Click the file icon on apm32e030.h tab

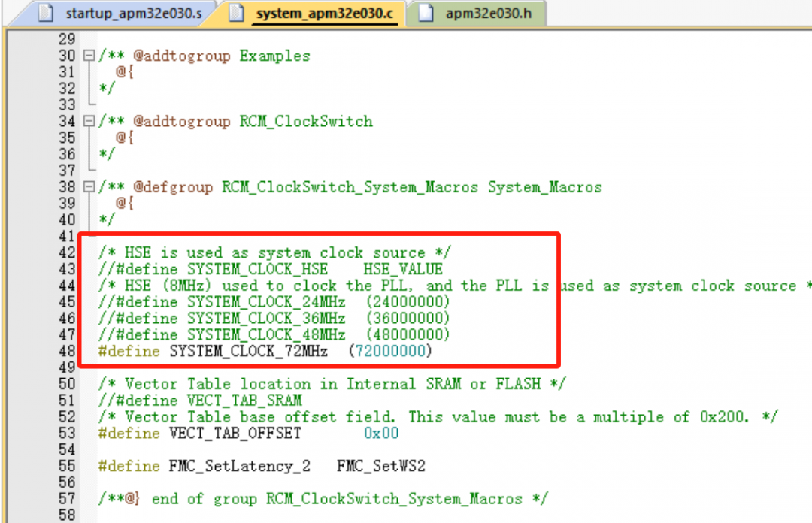(426, 13)
